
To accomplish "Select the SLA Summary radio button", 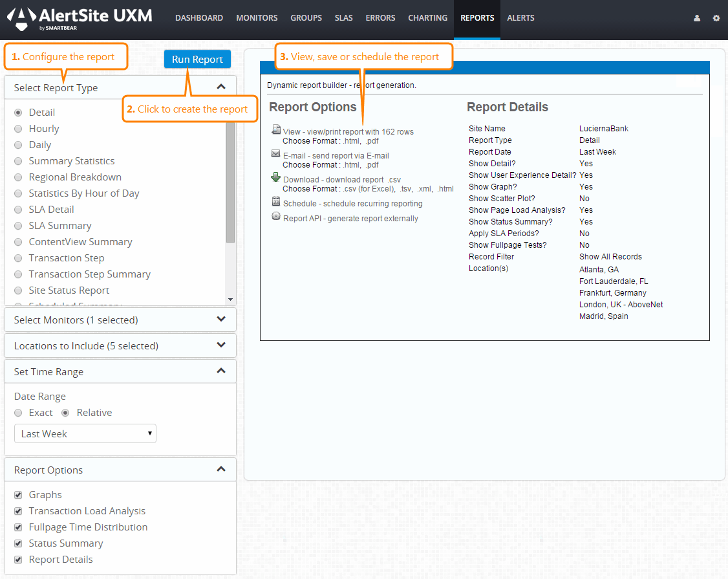I will [x=18, y=226].
